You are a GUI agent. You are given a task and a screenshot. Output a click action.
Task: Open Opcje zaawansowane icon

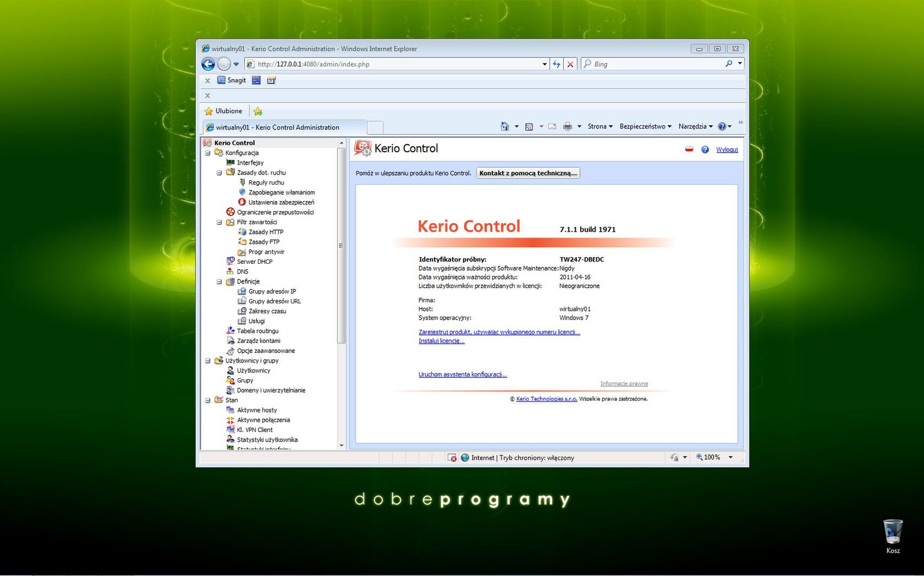[230, 351]
